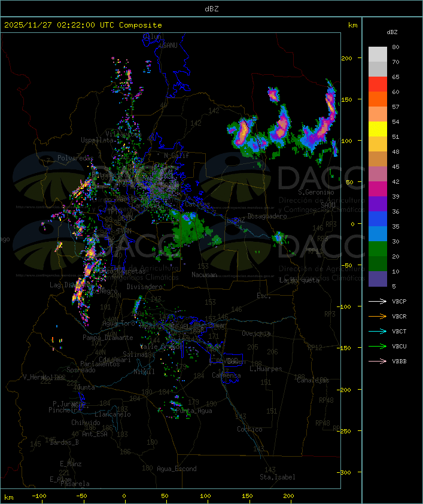Click the VBBB legend label
Screen dimensions: 423x504
399,362
